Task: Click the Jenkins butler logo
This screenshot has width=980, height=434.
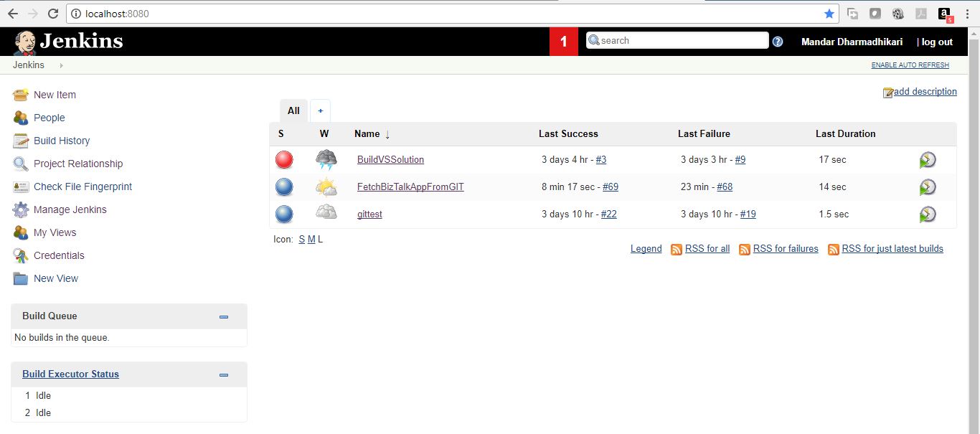Action: tap(25, 42)
